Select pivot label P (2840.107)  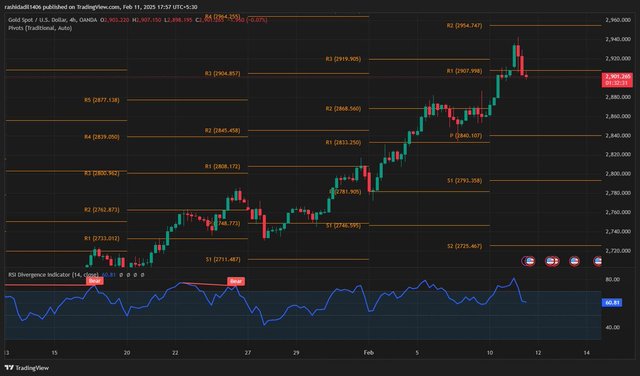(x=466, y=136)
